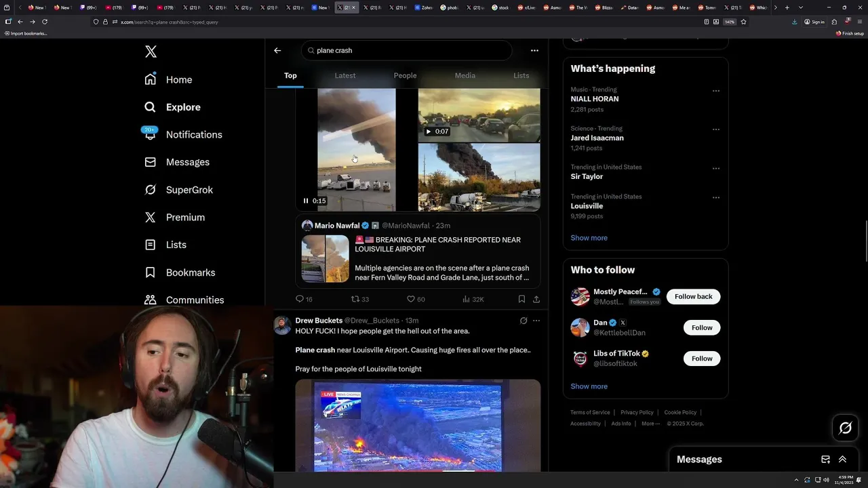
Task: Open Messages envelope in sidebar
Action: pyautogui.click(x=178, y=162)
